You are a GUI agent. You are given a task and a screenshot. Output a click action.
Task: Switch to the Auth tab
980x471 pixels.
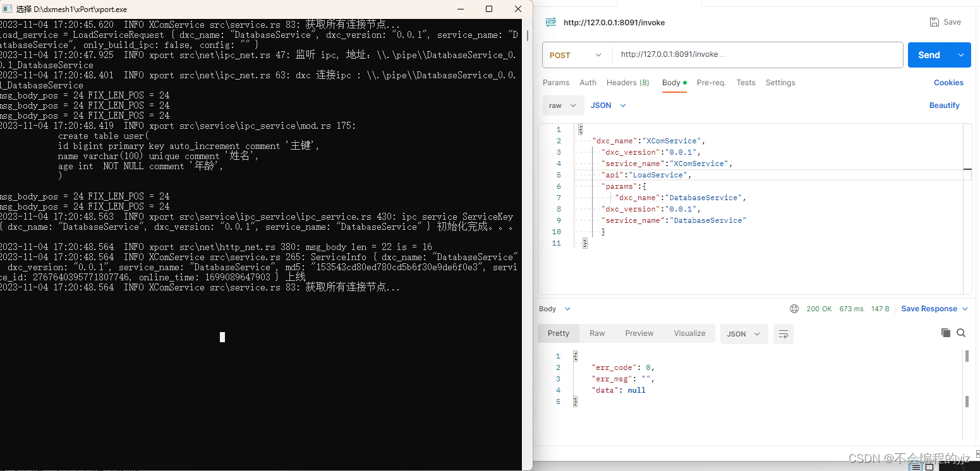pyautogui.click(x=588, y=83)
